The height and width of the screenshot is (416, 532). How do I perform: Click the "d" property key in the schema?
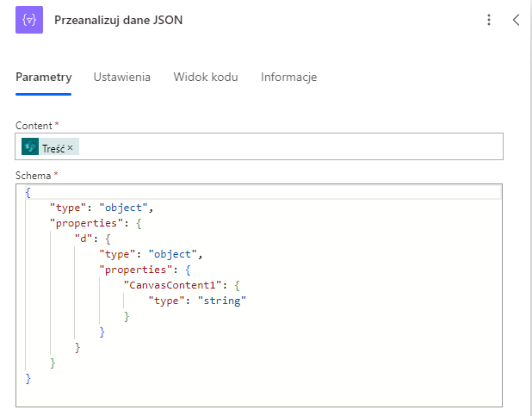(x=84, y=238)
